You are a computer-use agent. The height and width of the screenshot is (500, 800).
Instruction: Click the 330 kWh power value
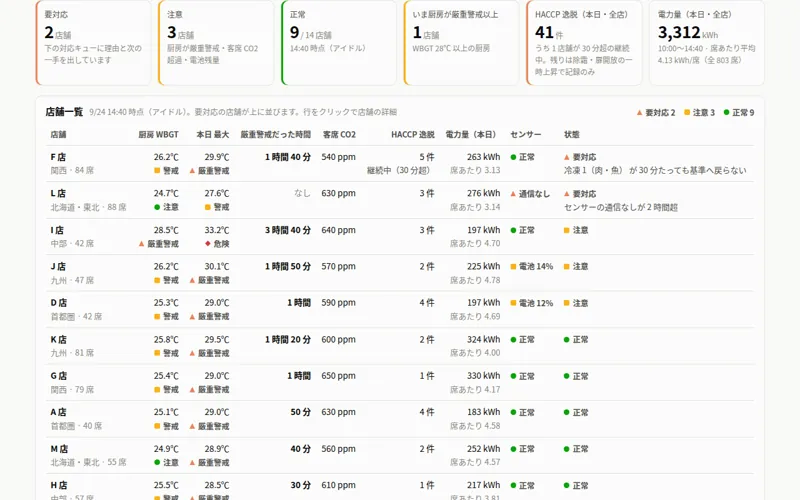point(484,376)
